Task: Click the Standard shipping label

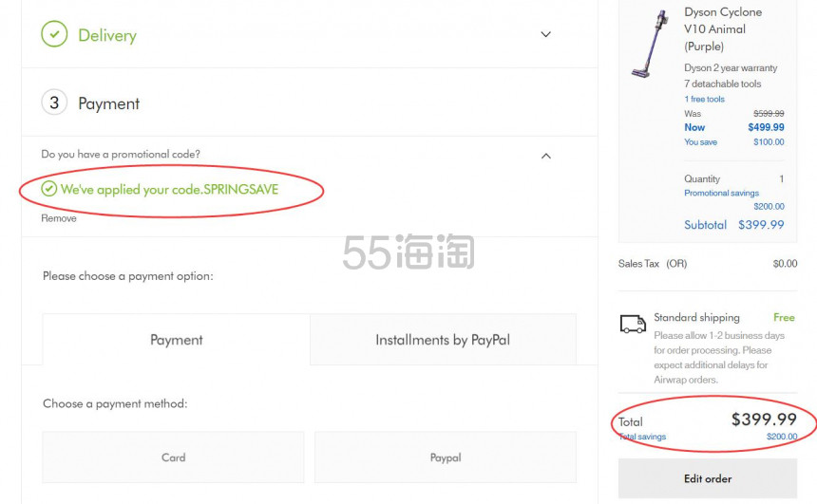Action: click(x=696, y=317)
